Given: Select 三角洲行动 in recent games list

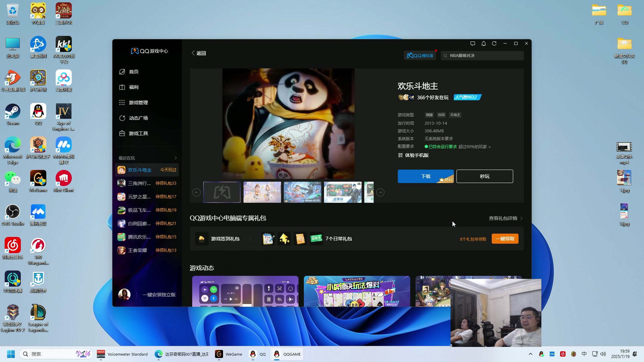Looking at the screenshot, I should click(147, 183).
